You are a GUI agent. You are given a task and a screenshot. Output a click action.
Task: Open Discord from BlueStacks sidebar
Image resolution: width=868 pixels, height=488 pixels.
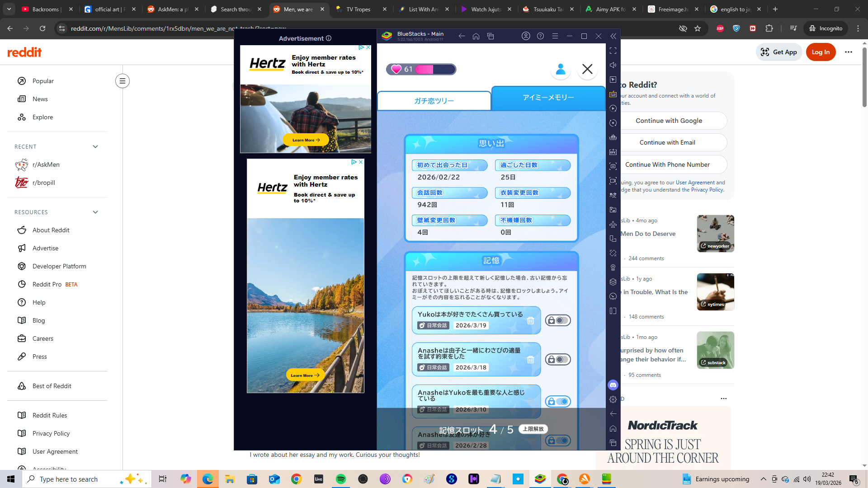[x=613, y=385]
